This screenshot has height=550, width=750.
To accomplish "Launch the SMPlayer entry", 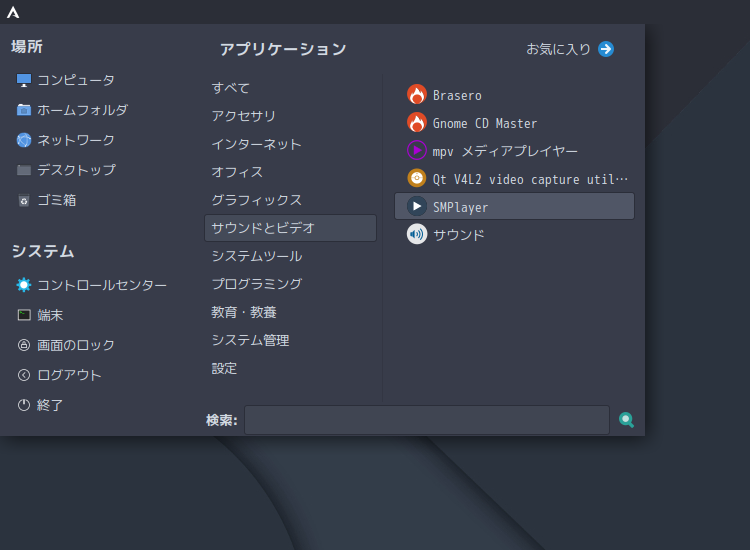I will click(514, 206).
